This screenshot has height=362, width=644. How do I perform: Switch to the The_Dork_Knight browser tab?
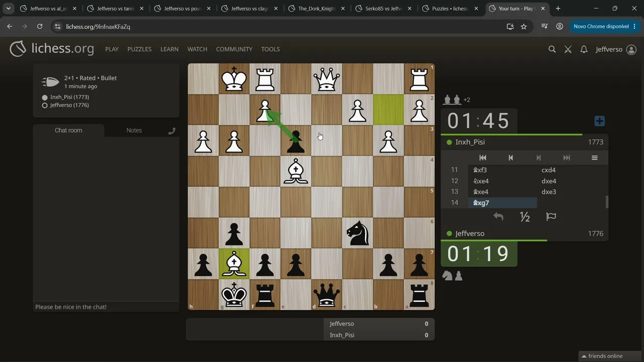pyautogui.click(x=317, y=9)
